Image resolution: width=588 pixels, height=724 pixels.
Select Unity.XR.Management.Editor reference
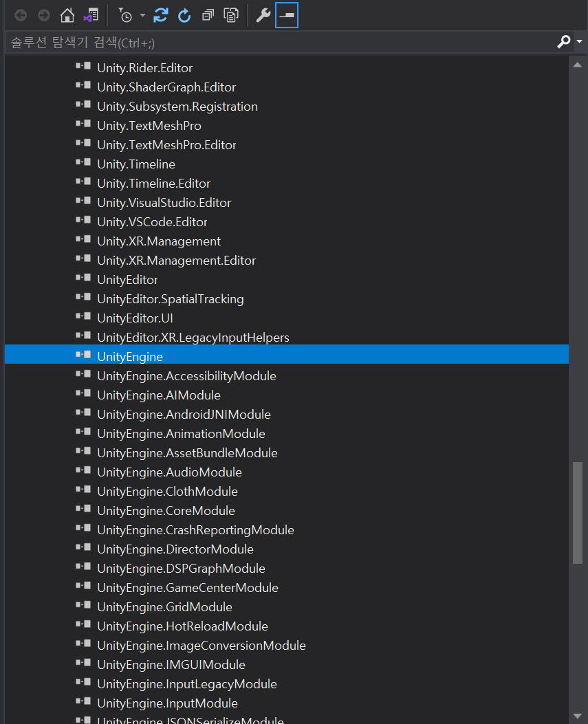click(x=177, y=261)
